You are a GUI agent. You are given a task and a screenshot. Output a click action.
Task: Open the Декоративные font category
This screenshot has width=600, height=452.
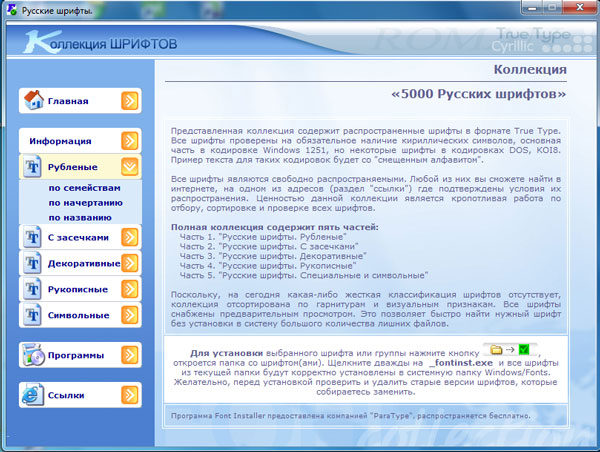click(x=84, y=264)
